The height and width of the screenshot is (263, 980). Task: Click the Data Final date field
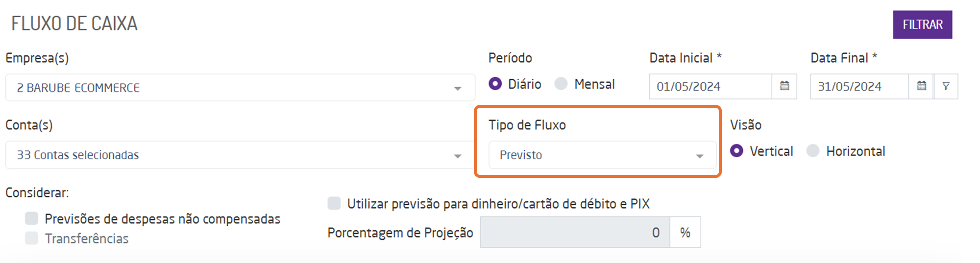pos(859,87)
